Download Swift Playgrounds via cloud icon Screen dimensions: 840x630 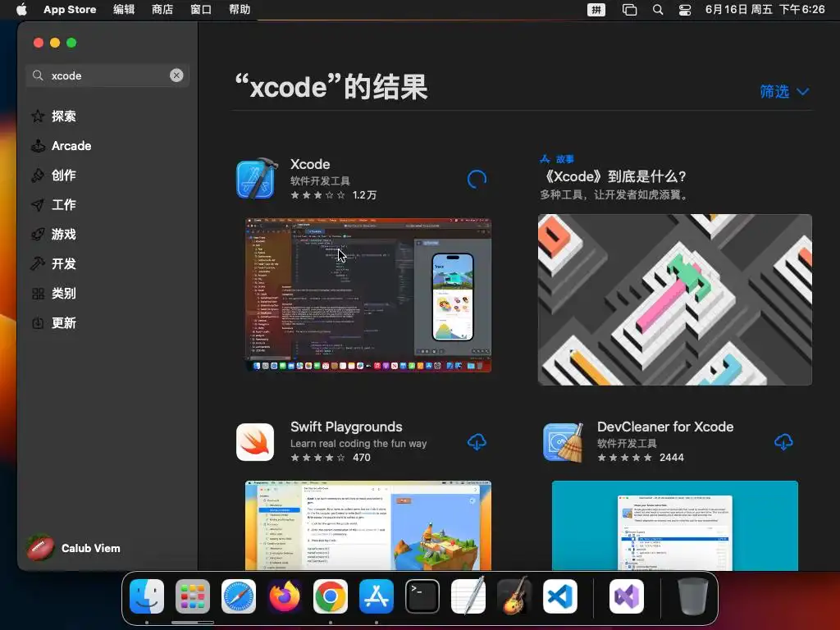(x=477, y=442)
